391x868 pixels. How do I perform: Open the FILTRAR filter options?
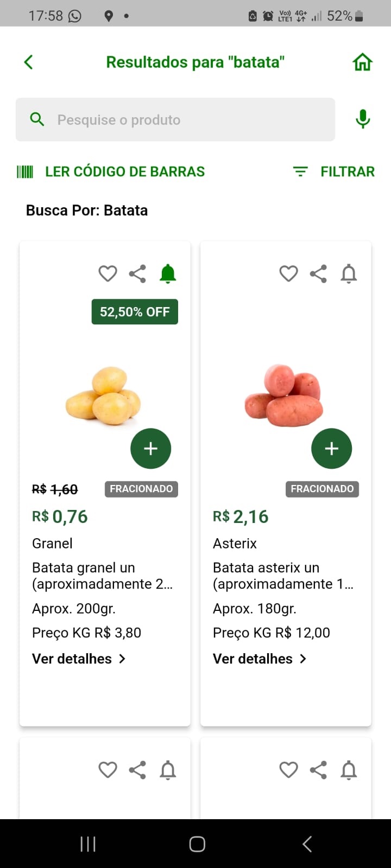[333, 171]
